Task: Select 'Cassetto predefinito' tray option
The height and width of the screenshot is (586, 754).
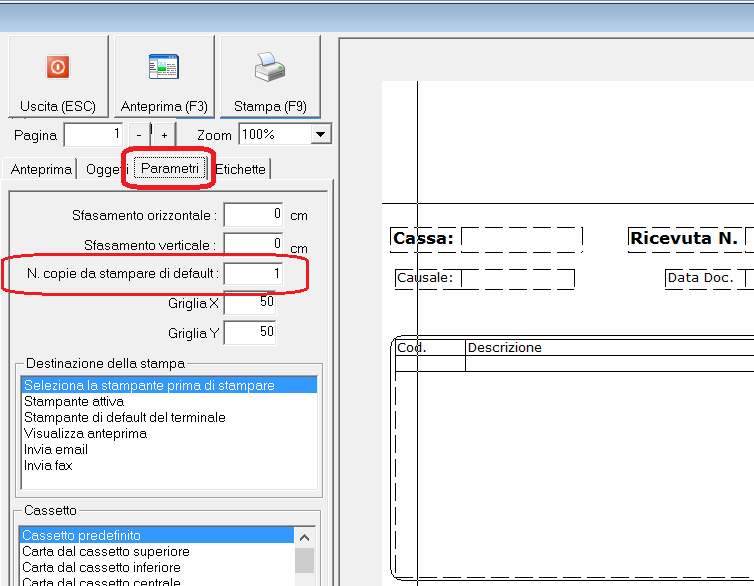Action: [157, 536]
